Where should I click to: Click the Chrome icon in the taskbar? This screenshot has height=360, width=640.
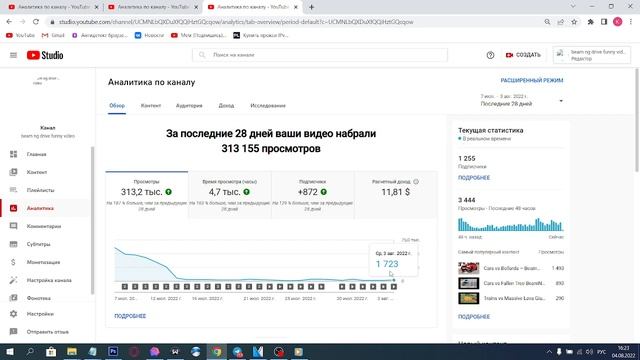217,351
